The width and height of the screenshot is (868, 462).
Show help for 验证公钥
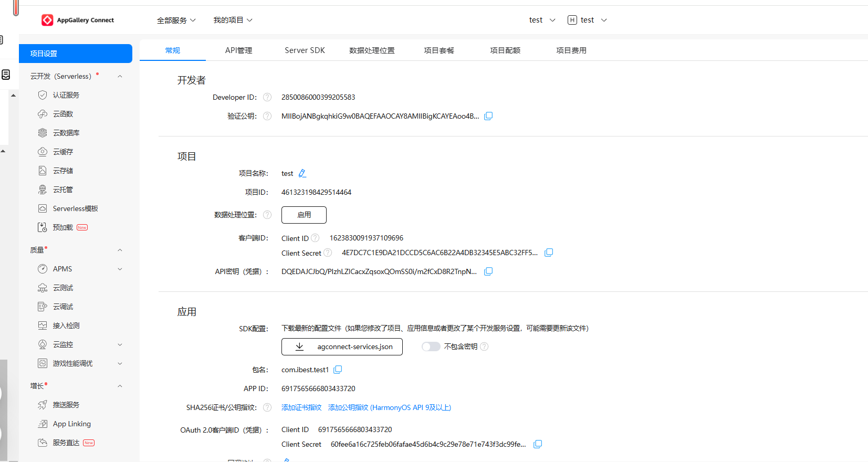click(267, 116)
